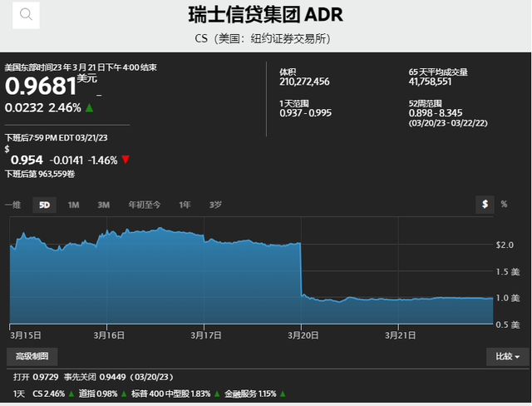Select the 年初至今 range tab
Viewport: 532px width, 406px height.
coord(144,205)
